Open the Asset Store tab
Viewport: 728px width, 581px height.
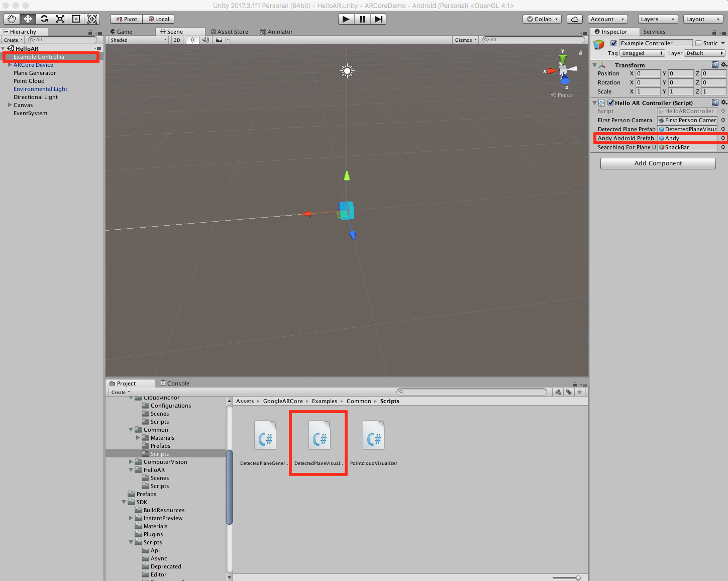(230, 32)
